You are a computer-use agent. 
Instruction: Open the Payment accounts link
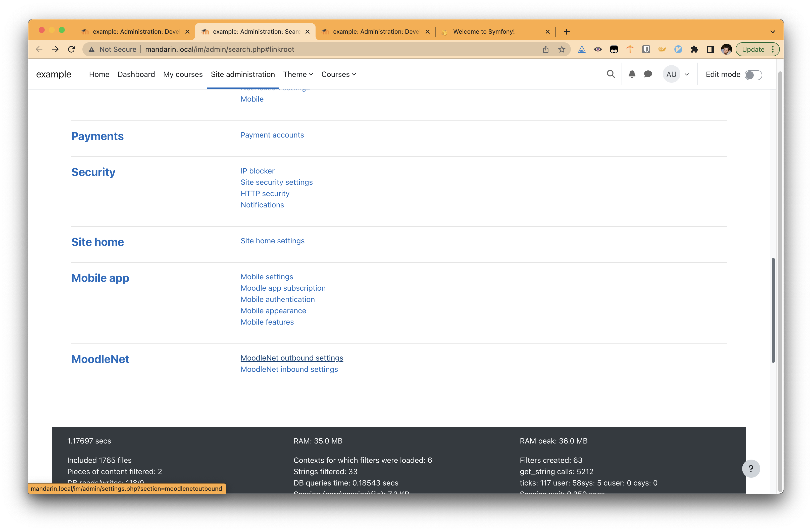click(x=272, y=135)
